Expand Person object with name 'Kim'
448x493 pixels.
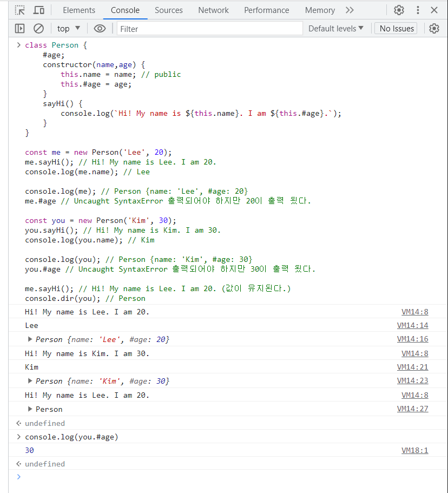point(30,381)
